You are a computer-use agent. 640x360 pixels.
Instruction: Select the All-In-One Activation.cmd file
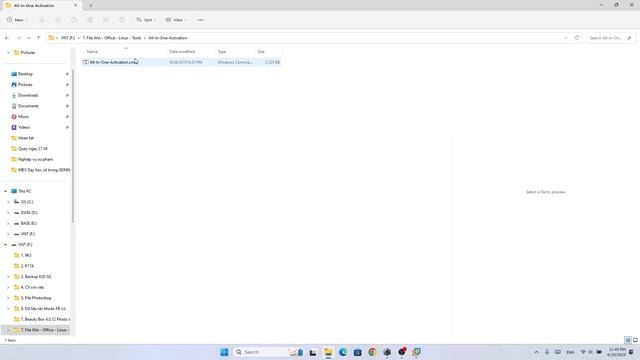click(x=181, y=62)
